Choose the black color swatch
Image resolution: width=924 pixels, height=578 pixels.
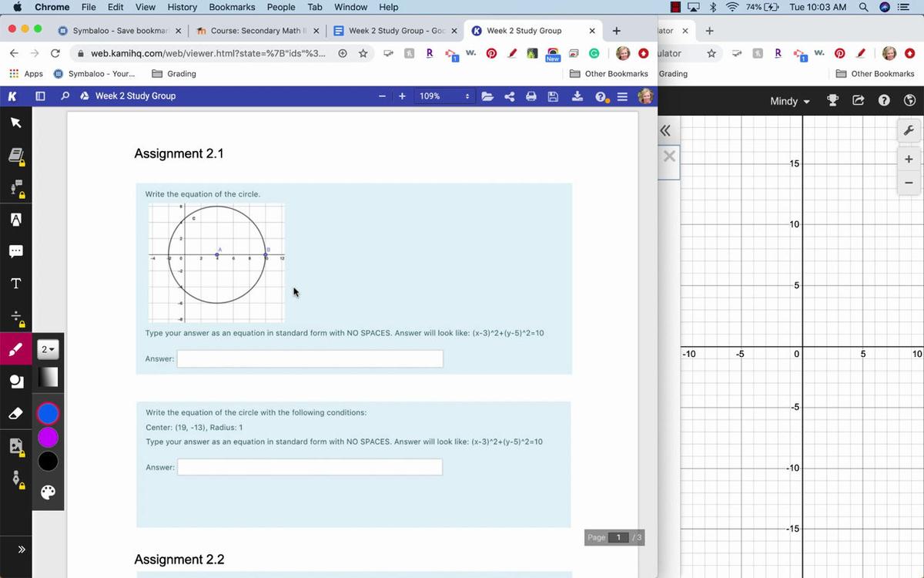tap(48, 462)
